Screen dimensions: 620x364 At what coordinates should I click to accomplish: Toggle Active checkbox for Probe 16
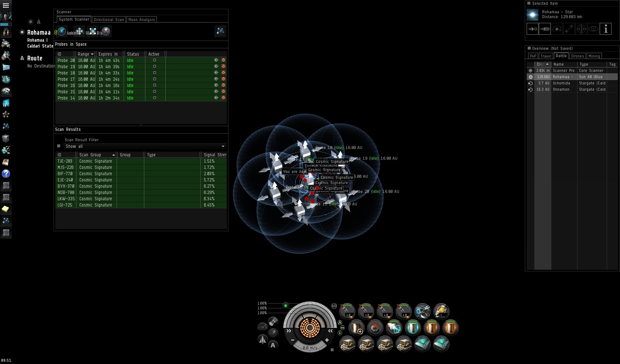click(x=155, y=85)
